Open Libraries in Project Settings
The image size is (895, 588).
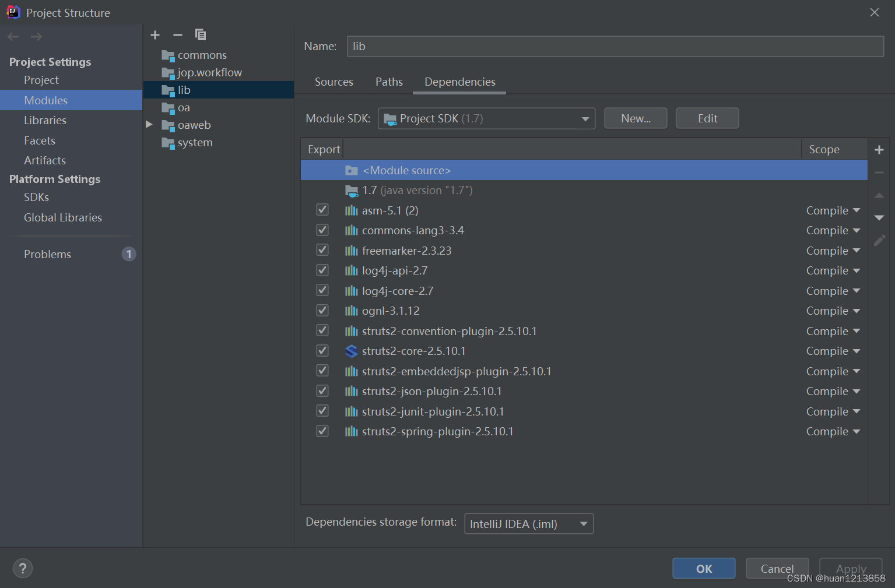pyautogui.click(x=45, y=120)
